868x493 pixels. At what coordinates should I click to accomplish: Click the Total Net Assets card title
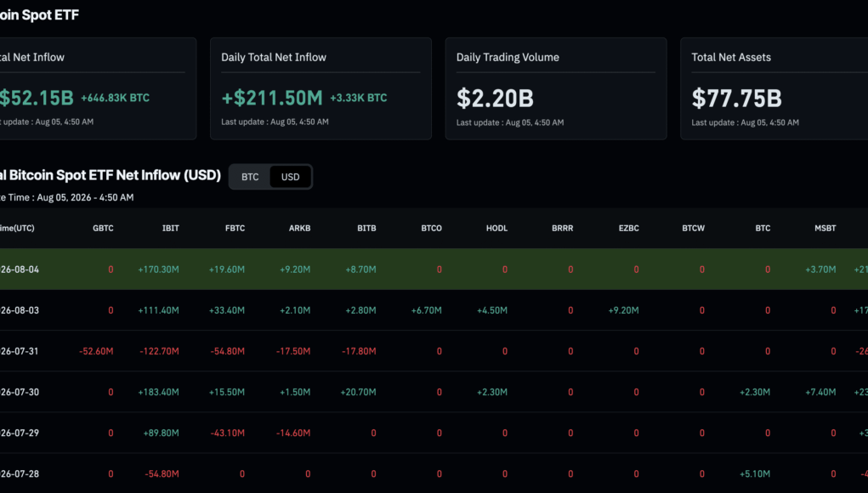731,57
